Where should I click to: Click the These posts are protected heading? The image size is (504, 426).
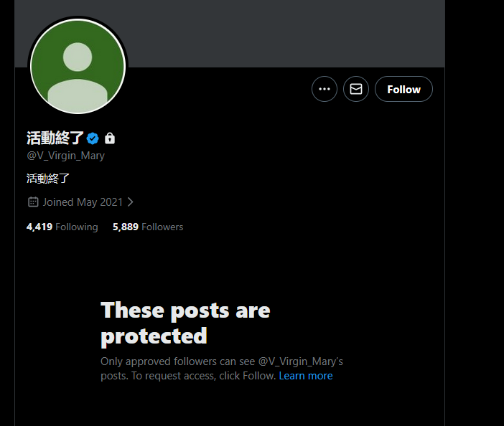click(x=185, y=323)
